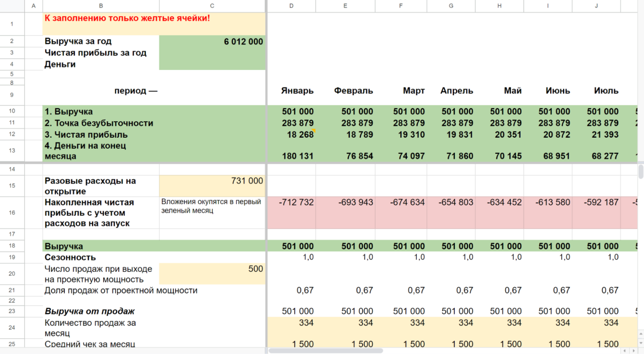644x354 pixels.
Task: Select the January net profit cell 18 268
Action: click(x=291, y=134)
